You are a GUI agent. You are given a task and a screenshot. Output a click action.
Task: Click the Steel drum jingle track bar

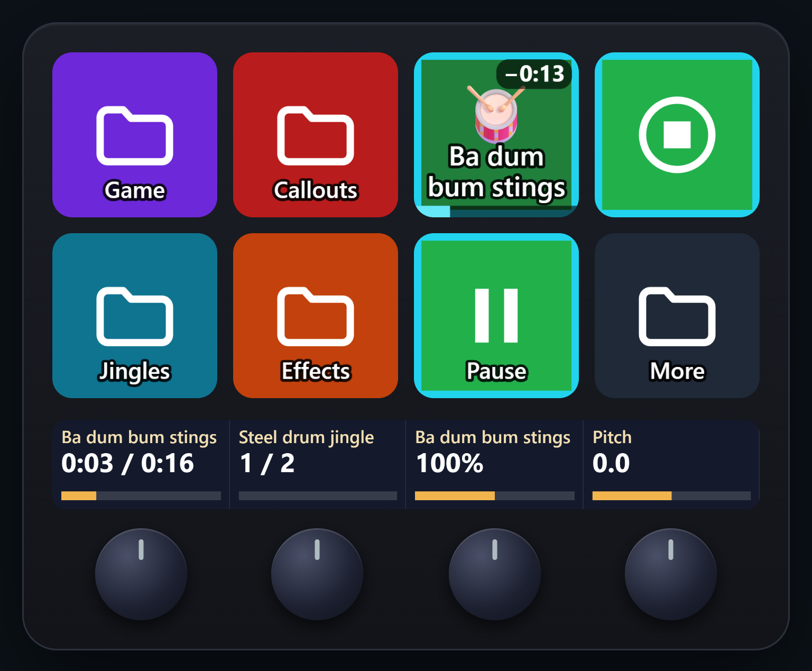(318, 496)
